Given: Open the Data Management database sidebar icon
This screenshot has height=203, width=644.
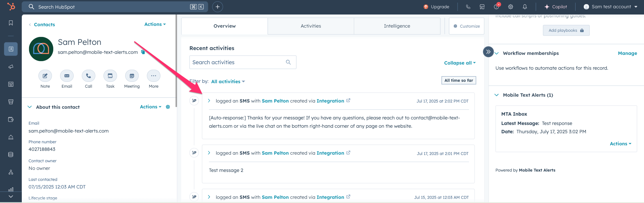Looking at the screenshot, I should (11, 155).
